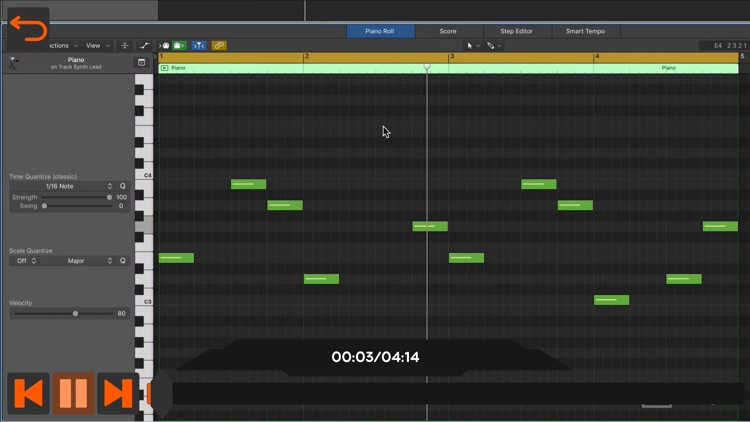This screenshot has height=422, width=750.
Task: Select the note starting at bar 2
Action: click(321, 279)
